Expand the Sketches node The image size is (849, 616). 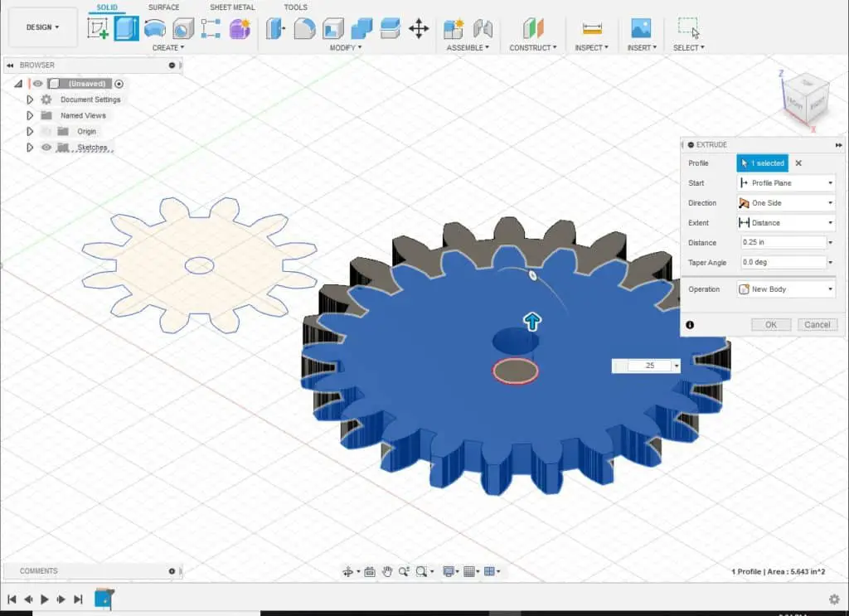click(30, 148)
